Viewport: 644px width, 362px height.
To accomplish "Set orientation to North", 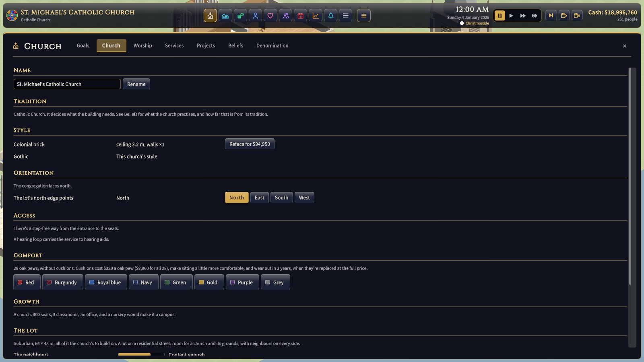I will click(237, 197).
